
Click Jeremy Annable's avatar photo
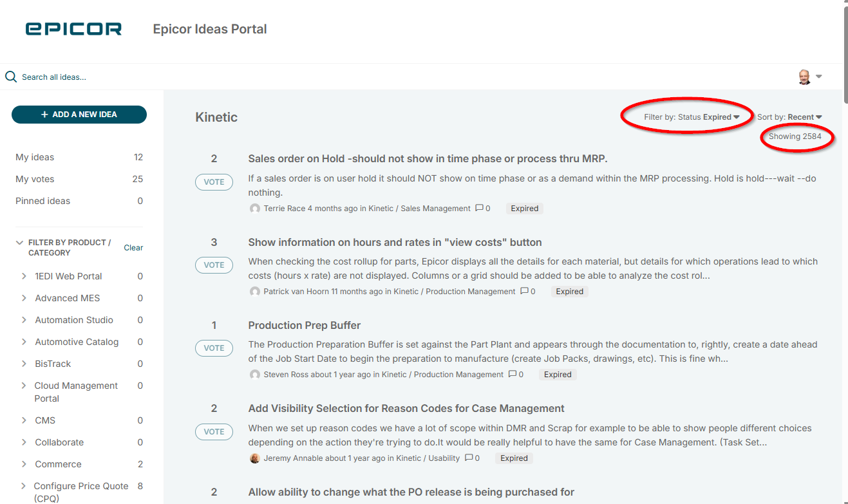[x=255, y=458]
